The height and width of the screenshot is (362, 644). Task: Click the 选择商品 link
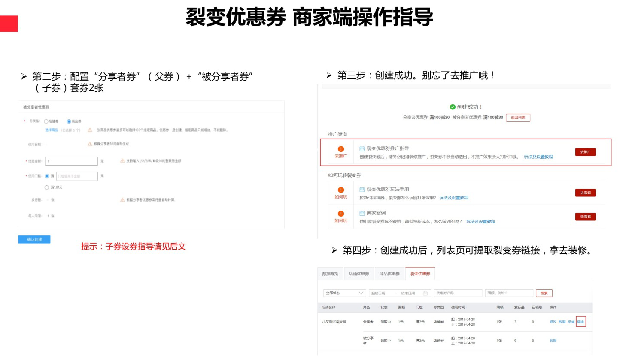[52, 130]
